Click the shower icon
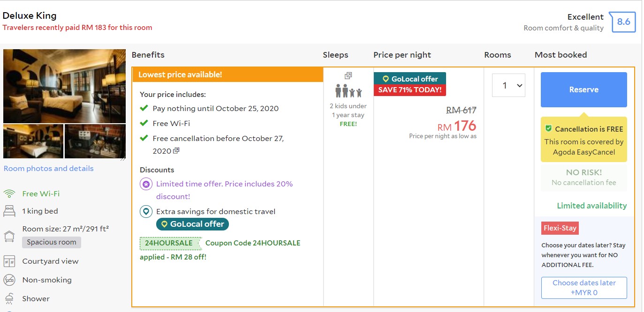644x312 pixels. [9, 299]
